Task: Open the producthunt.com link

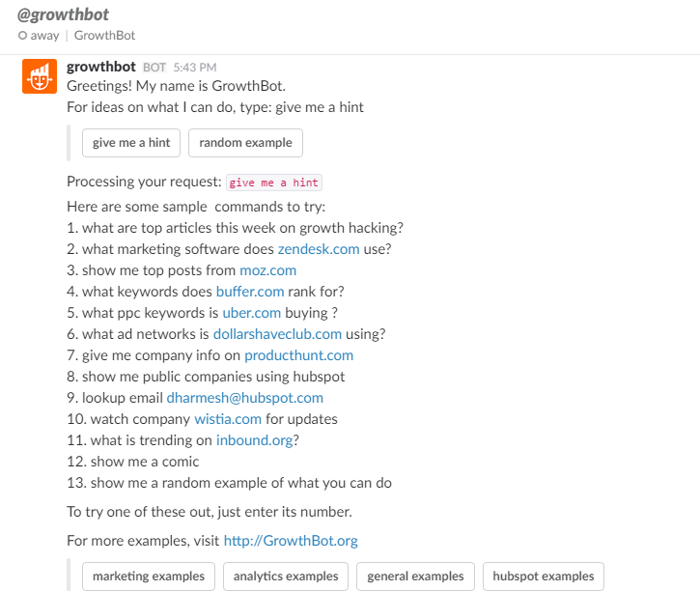Action: click(298, 355)
